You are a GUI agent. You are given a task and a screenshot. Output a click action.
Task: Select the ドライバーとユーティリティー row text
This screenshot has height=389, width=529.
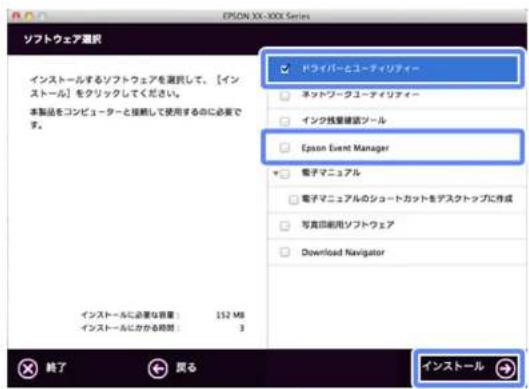(360, 68)
